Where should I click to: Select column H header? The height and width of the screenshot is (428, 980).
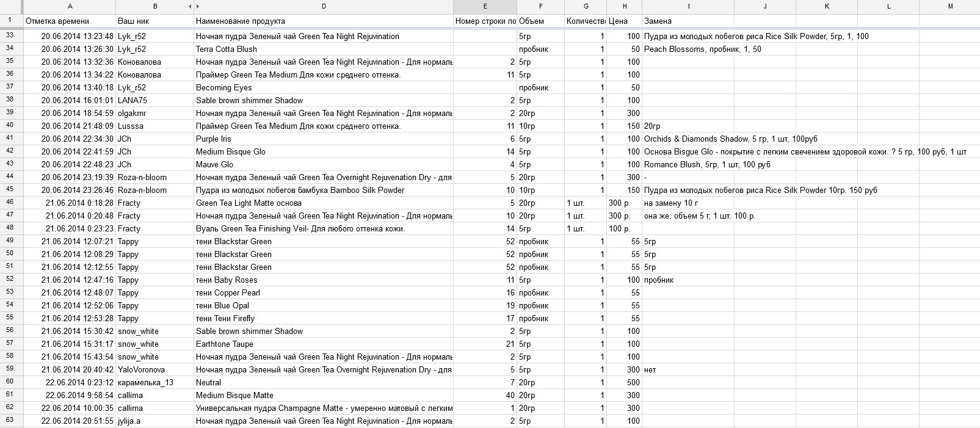point(624,7)
